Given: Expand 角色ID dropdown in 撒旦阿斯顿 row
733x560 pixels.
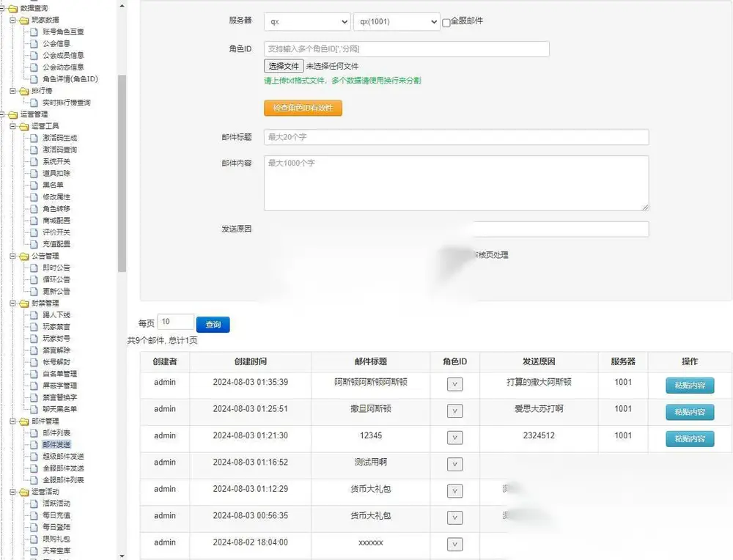Looking at the screenshot, I should (x=455, y=411).
